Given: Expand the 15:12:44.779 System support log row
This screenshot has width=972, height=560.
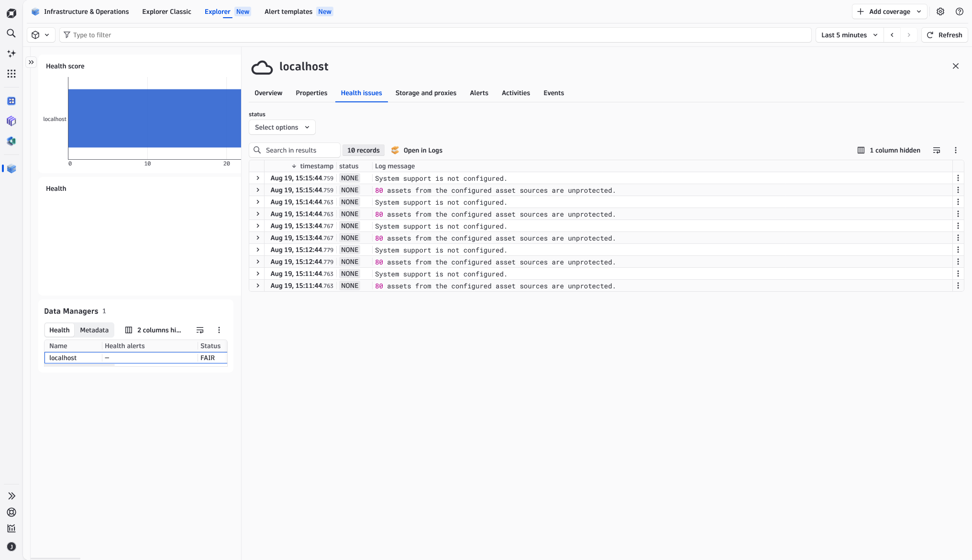Looking at the screenshot, I should [258, 250].
